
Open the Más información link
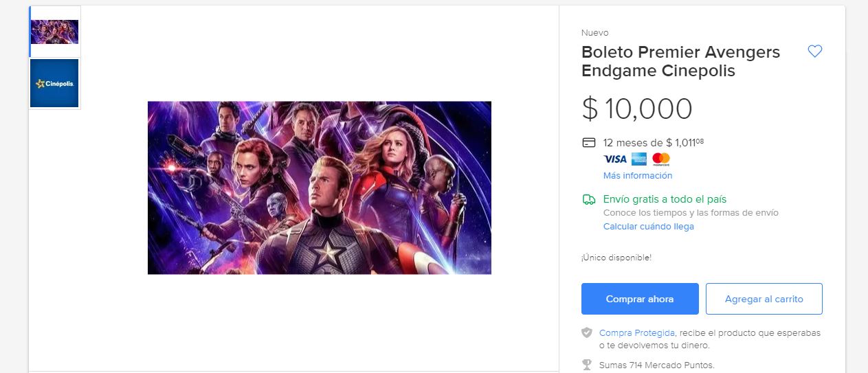coord(638,176)
